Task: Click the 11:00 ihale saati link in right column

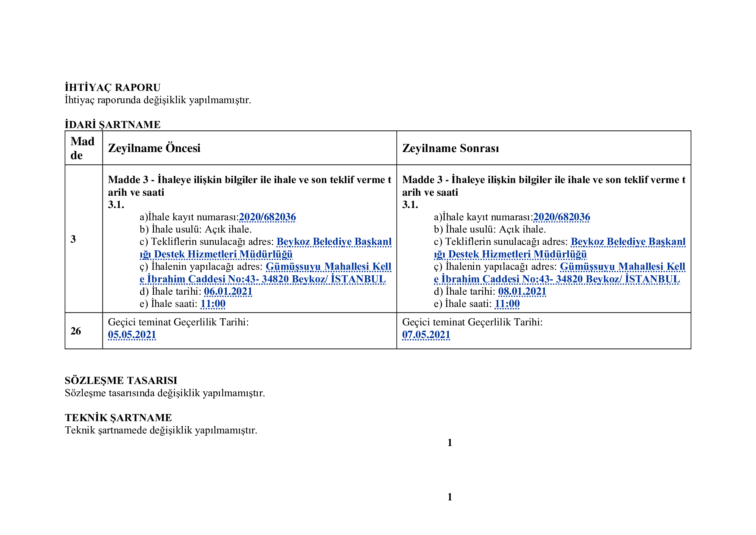Action: (507, 303)
